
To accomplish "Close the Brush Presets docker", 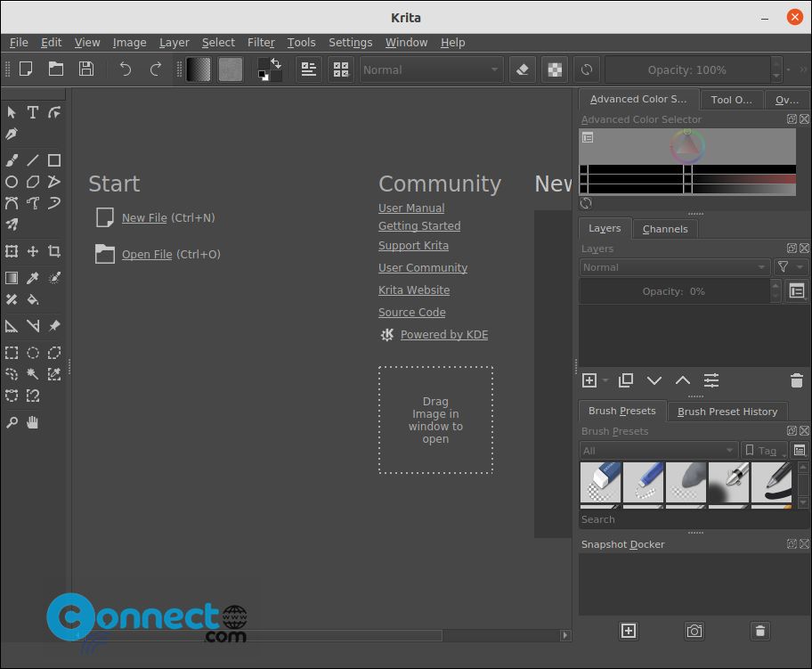I will 804,430.
